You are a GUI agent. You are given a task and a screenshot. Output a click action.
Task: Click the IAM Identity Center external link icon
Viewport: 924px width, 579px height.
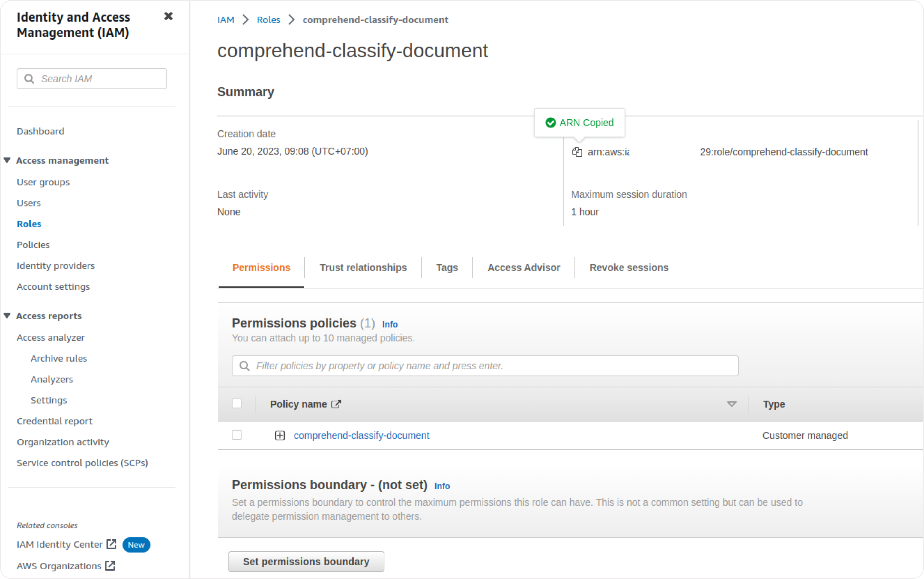click(112, 544)
